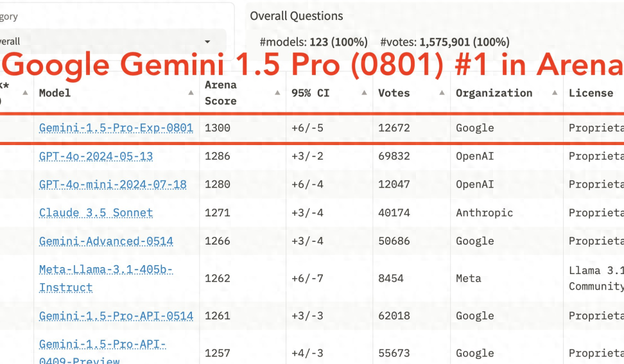The width and height of the screenshot is (624, 364).
Task: Follow the GPT-4o-mini-2024-07-18 link
Action: (112, 184)
